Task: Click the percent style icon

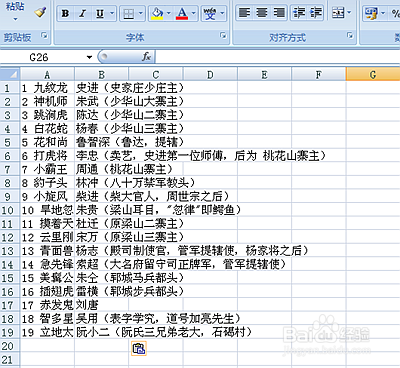Action: click(395, 13)
